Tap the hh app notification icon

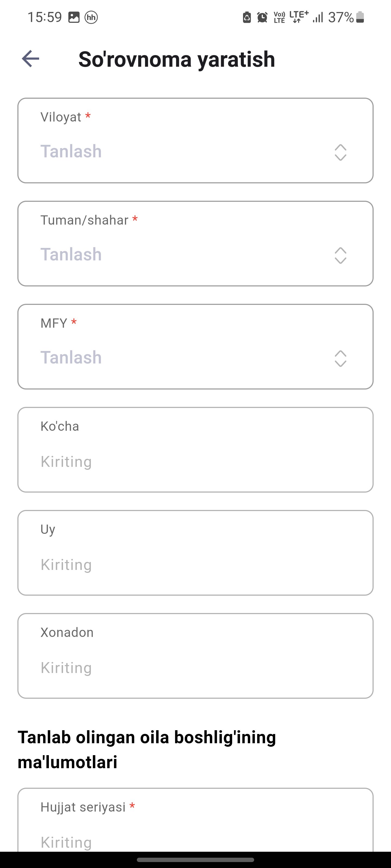click(91, 17)
